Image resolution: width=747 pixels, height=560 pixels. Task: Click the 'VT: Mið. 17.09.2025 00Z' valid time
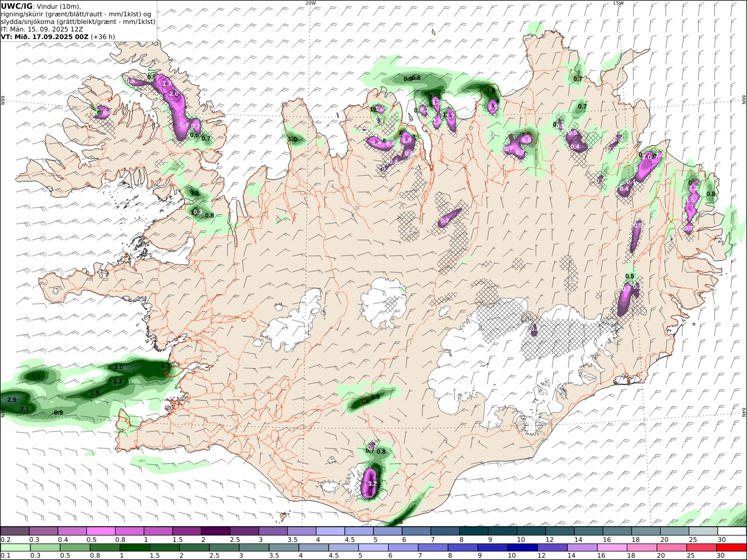click(x=44, y=36)
